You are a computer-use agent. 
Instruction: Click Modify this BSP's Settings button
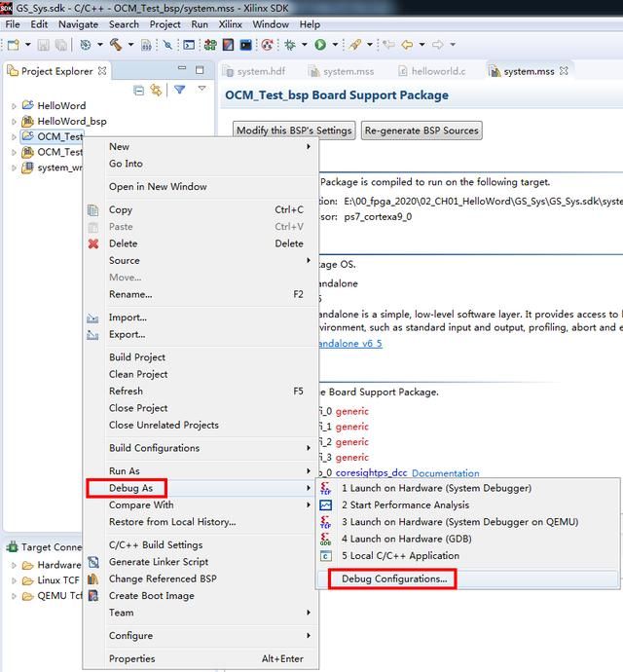point(294,131)
